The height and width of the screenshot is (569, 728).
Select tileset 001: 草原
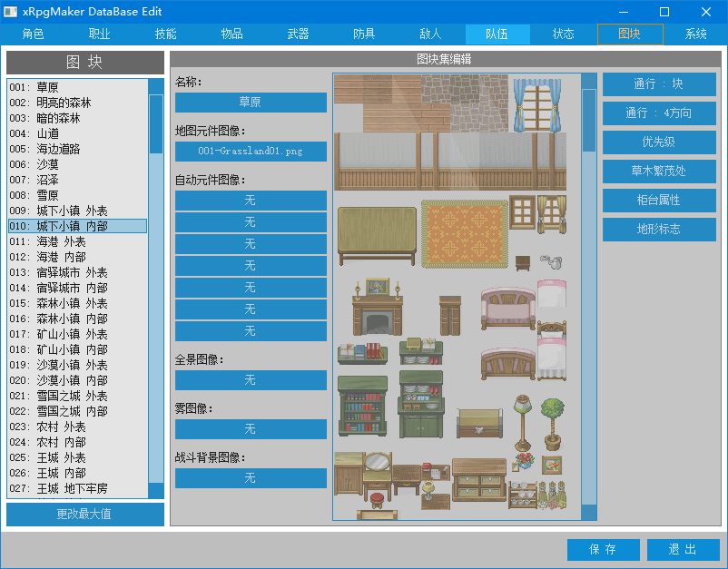coord(78,87)
